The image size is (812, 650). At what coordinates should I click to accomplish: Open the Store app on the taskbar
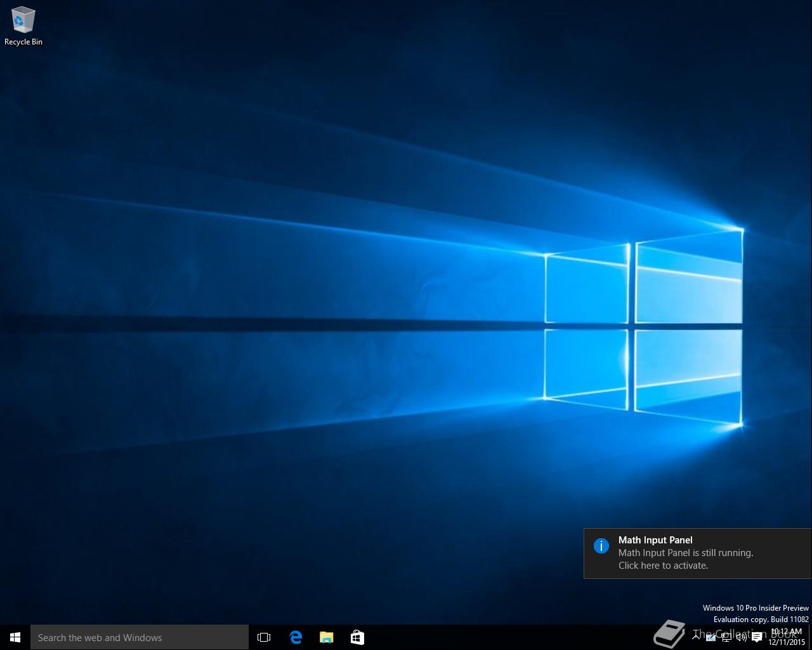click(357, 637)
